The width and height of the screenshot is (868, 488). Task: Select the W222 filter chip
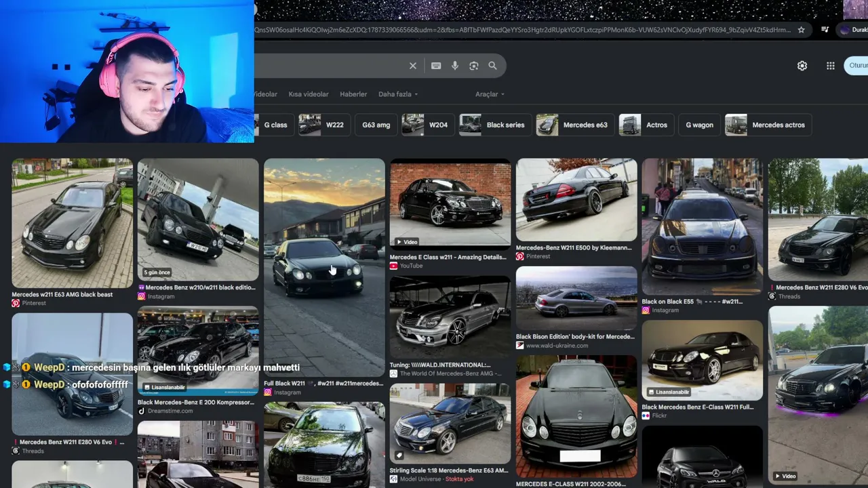(x=323, y=125)
